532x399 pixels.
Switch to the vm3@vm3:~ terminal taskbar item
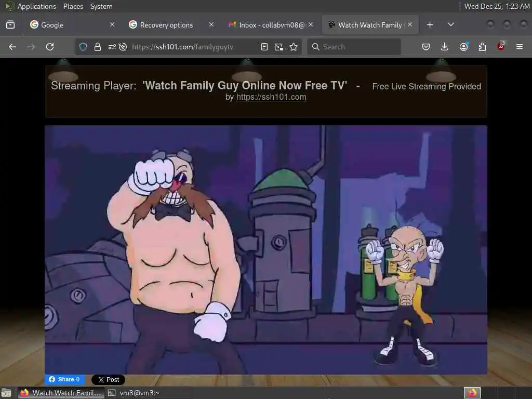coord(134,393)
